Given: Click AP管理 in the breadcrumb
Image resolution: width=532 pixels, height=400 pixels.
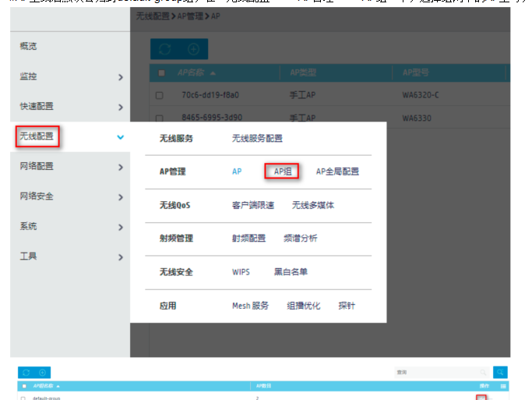Looking at the screenshot, I should [x=190, y=16].
